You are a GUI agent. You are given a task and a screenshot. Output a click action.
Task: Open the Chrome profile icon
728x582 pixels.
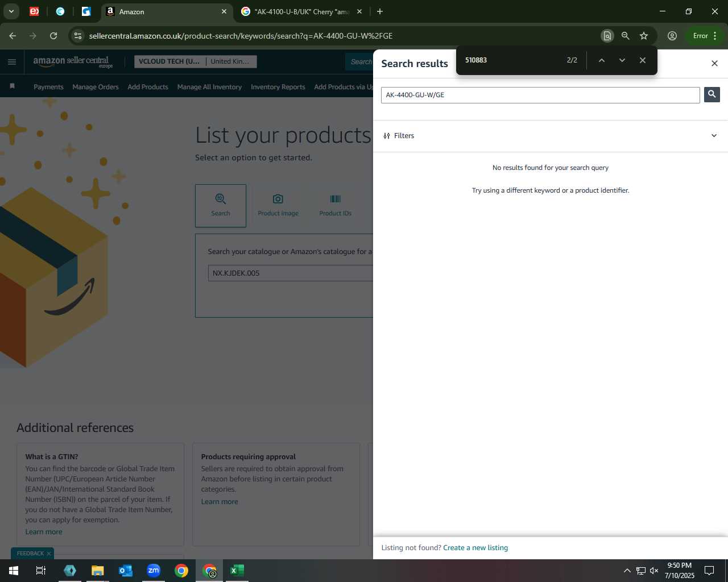point(672,36)
